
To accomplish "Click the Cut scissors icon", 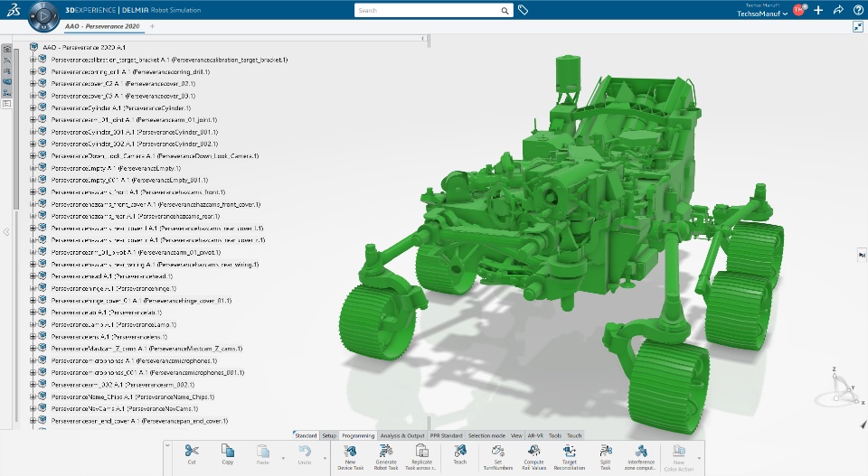I will pos(192,451).
